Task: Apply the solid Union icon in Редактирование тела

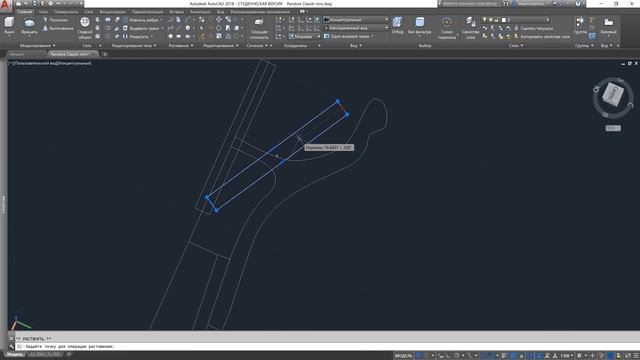Action: (x=107, y=20)
